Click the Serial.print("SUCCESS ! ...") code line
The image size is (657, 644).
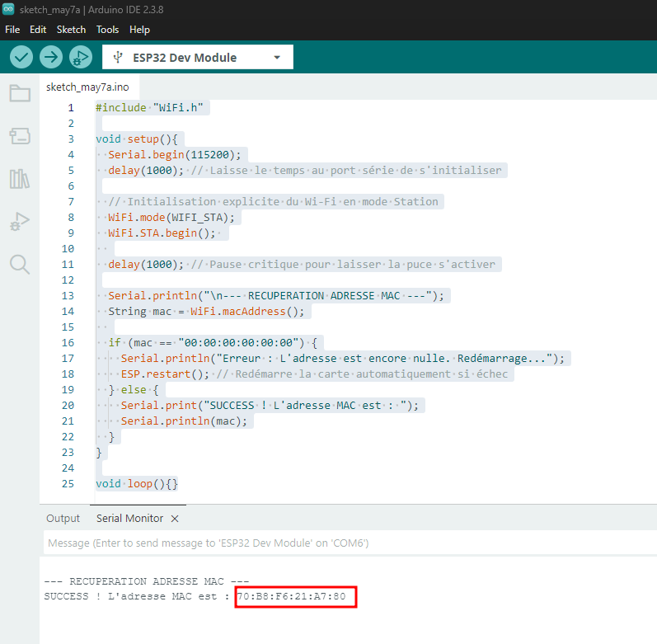(x=270, y=406)
